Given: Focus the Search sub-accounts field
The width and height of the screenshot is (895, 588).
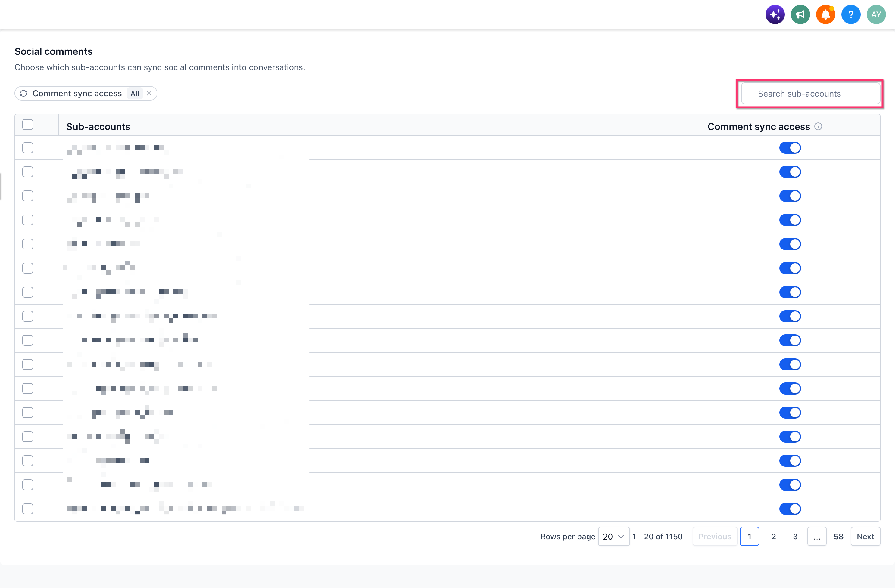Looking at the screenshot, I should (x=810, y=94).
